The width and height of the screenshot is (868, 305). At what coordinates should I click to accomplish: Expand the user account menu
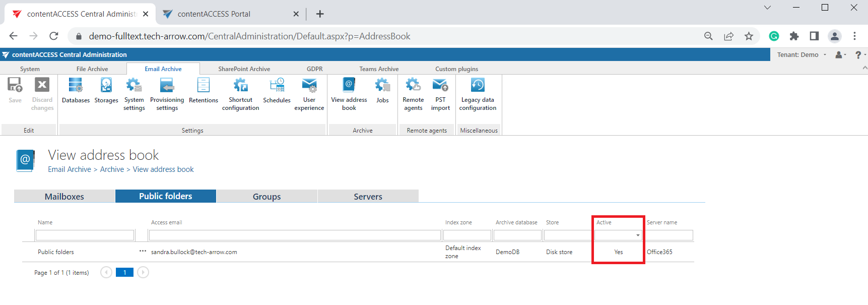click(x=840, y=55)
